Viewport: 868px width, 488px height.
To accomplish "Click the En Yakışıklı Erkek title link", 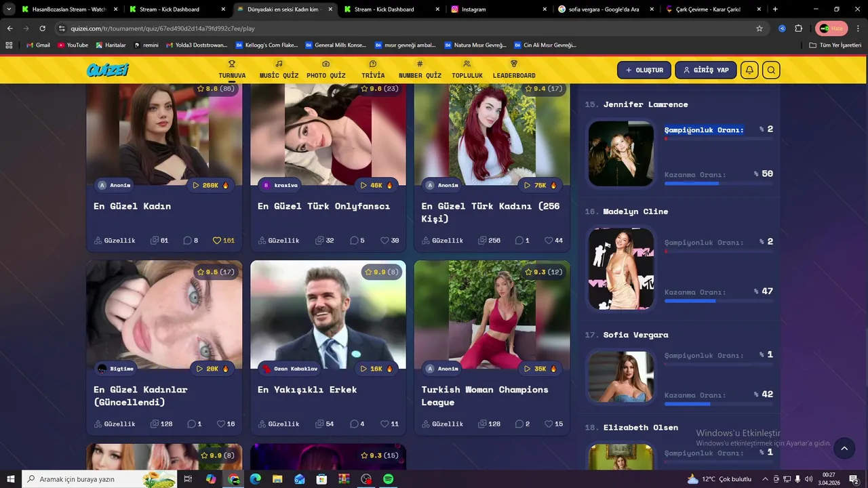I will pos(307,390).
